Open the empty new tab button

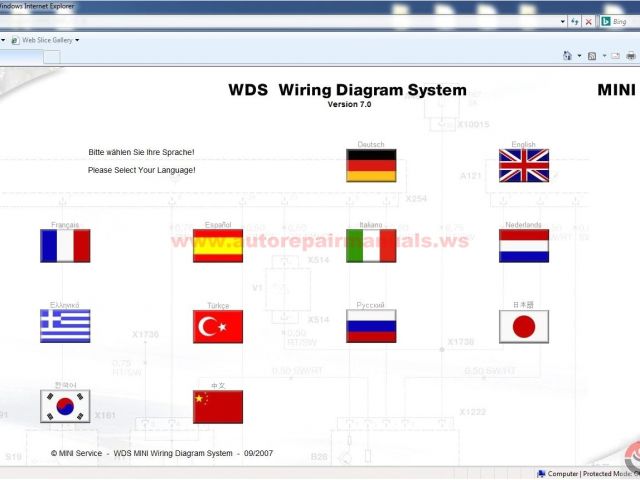(x=51, y=57)
